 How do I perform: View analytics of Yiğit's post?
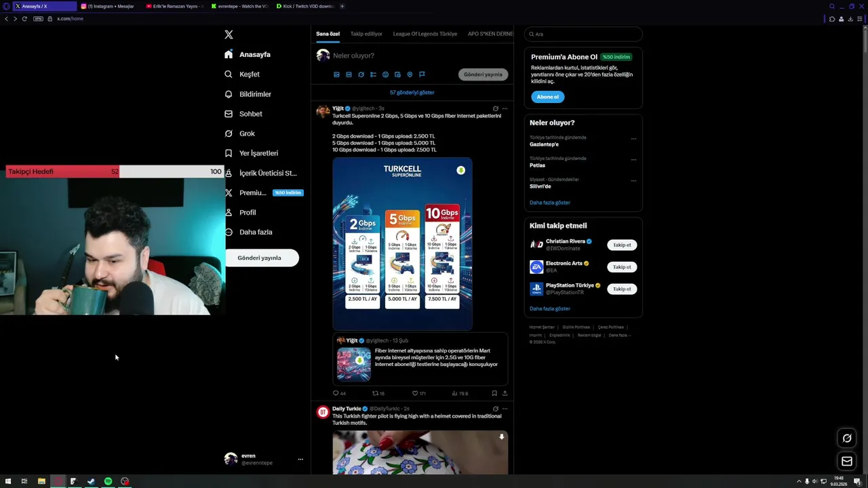click(460, 393)
